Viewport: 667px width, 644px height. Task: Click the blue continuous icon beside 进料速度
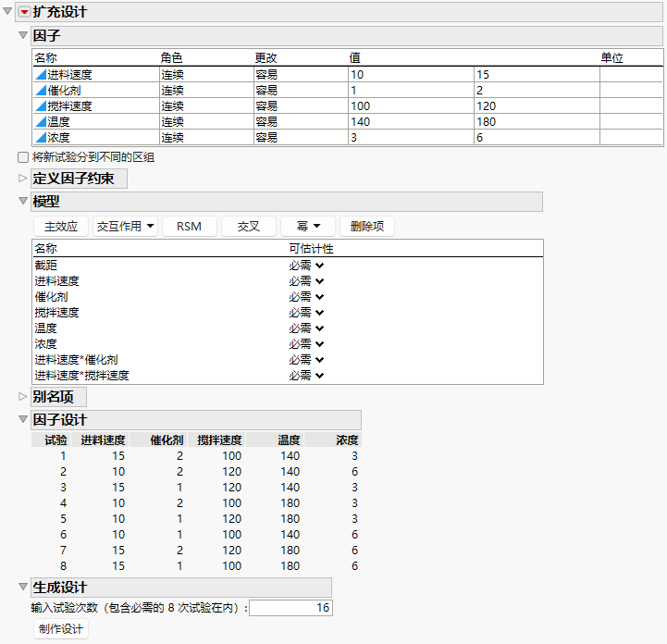click(41, 75)
